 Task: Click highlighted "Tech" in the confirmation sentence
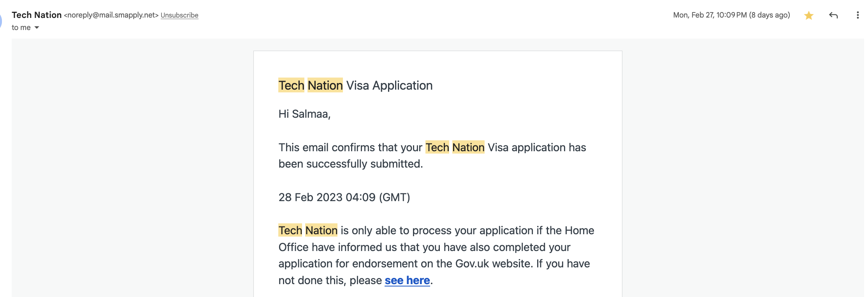437,148
